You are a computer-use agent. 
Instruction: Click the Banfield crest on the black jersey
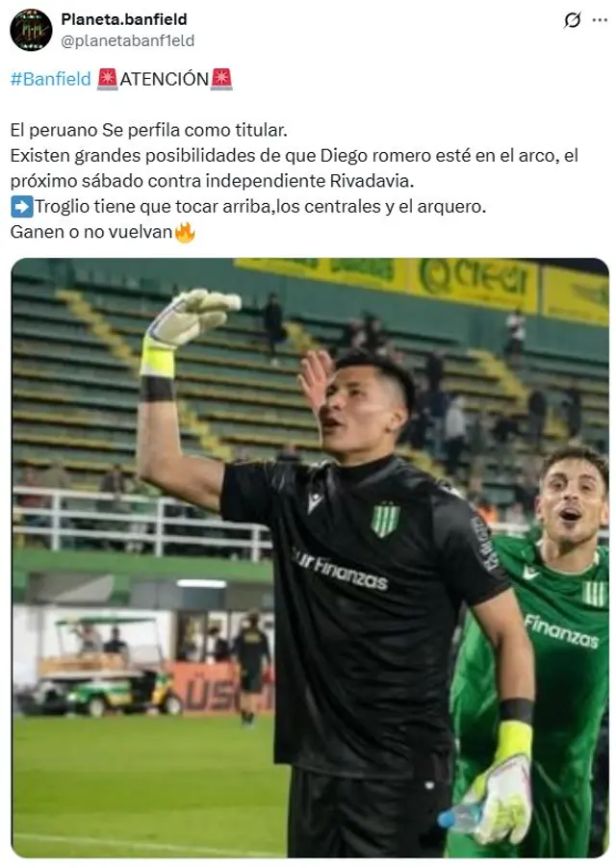coord(385,520)
